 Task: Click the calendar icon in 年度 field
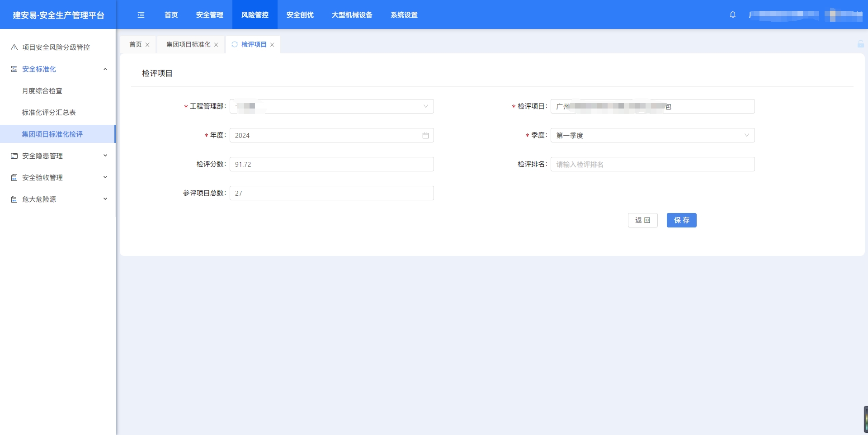tap(425, 136)
